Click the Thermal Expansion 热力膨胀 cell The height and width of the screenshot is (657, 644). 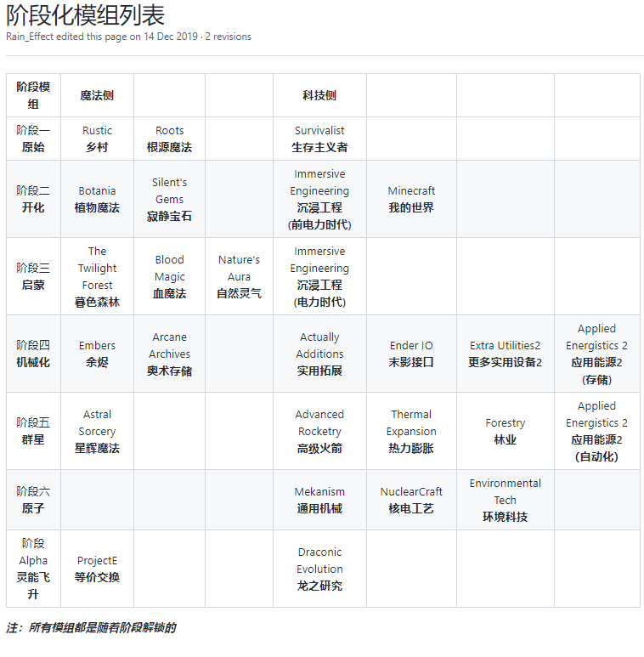coord(411,431)
